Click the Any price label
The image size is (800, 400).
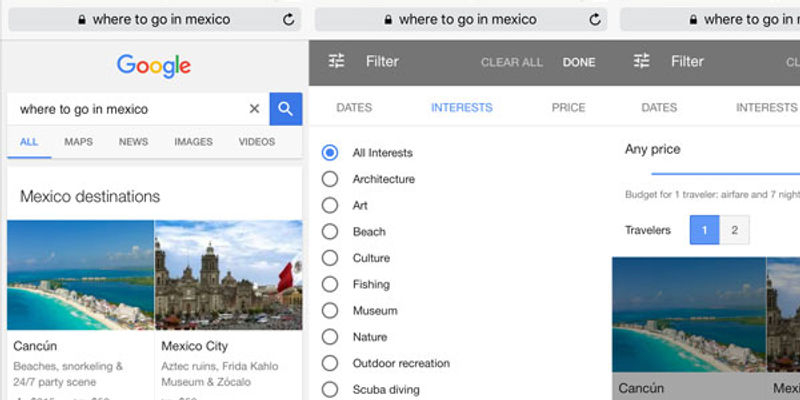[653, 149]
